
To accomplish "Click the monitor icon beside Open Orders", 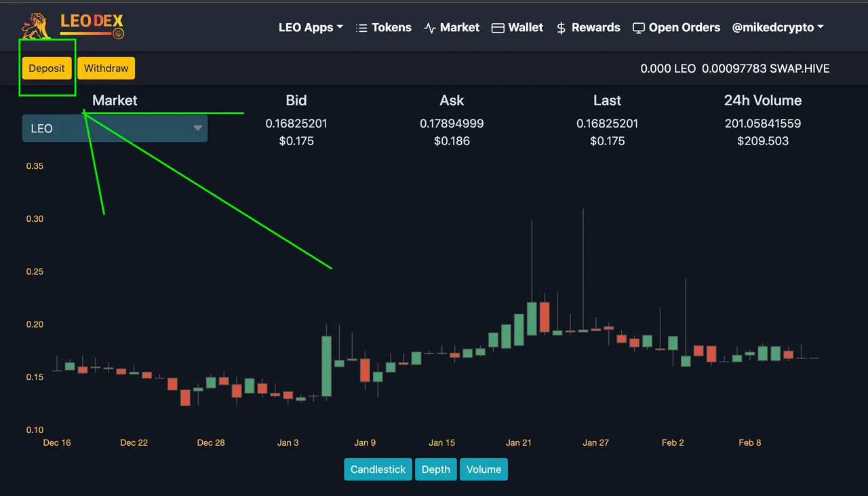I will (x=639, y=28).
